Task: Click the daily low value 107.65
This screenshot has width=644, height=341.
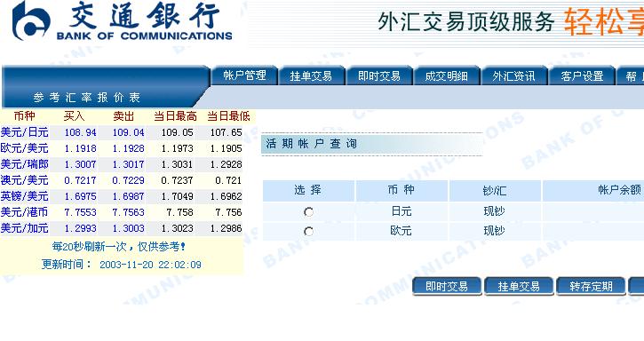Action: pos(227,132)
